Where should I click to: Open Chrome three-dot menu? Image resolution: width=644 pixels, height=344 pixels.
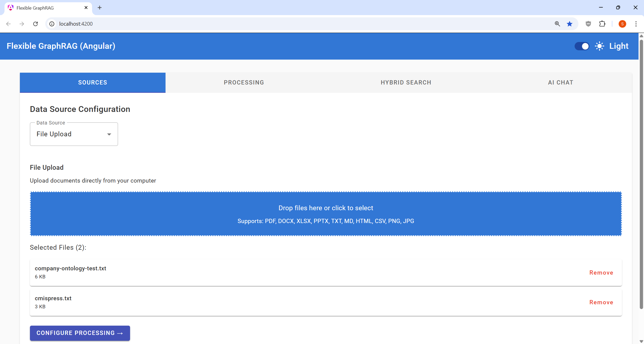(x=636, y=24)
